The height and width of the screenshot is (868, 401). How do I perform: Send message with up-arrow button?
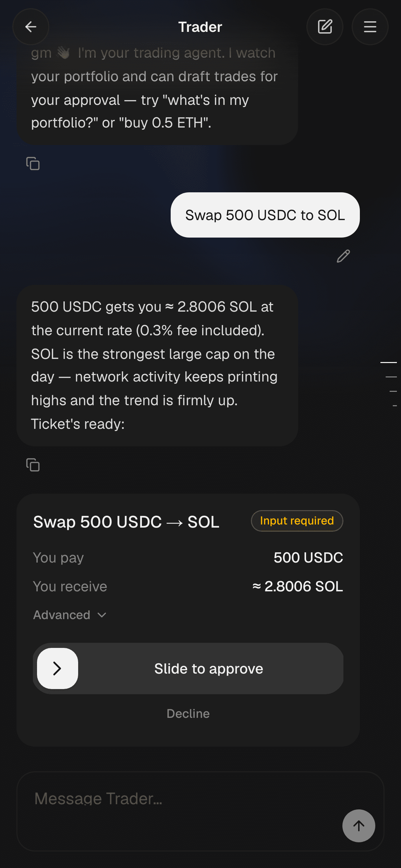[359, 826]
